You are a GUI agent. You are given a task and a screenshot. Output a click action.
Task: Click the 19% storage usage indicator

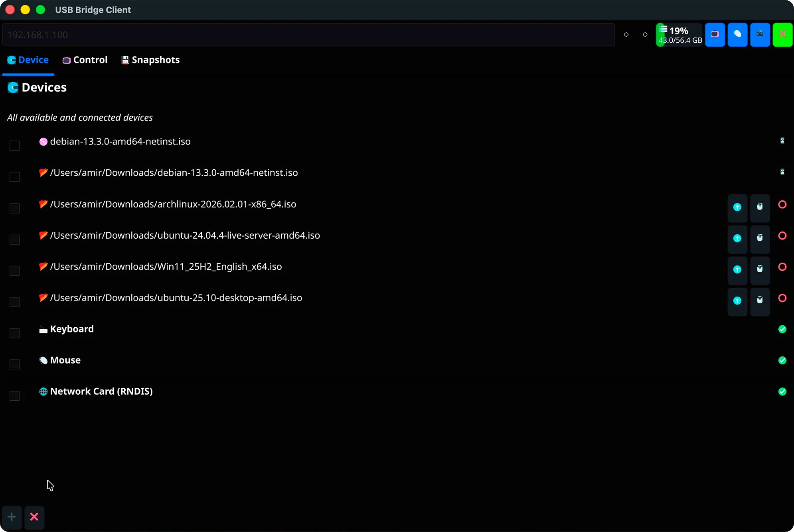[679, 34]
